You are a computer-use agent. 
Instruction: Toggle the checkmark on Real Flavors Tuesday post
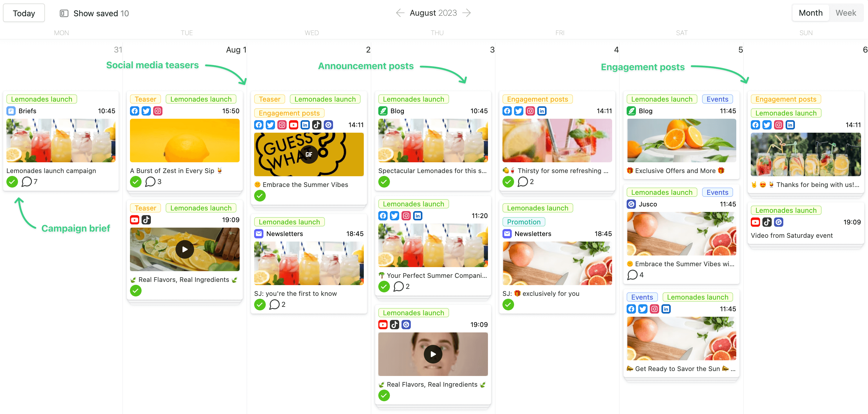point(136,291)
